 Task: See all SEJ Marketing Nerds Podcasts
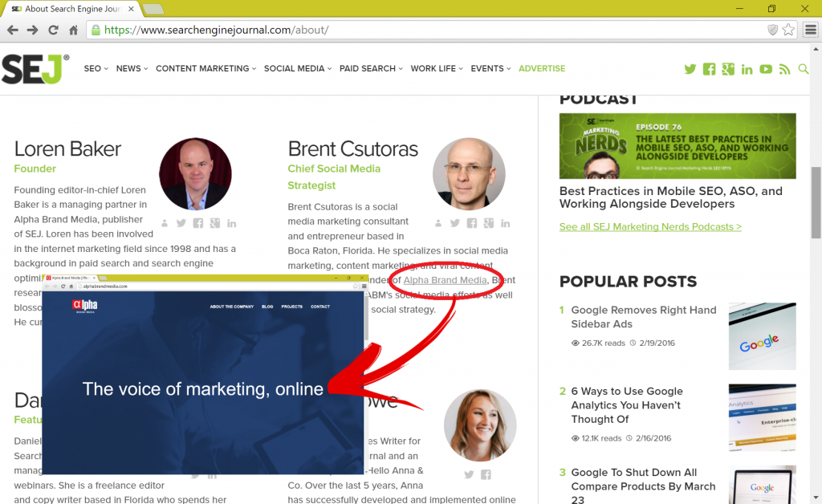pyautogui.click(x=650, y=227)
